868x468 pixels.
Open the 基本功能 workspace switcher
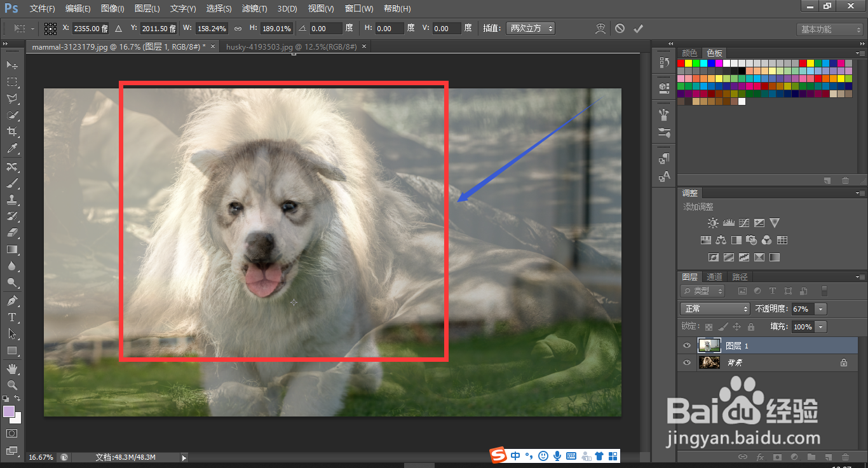[x=830, y=29]
